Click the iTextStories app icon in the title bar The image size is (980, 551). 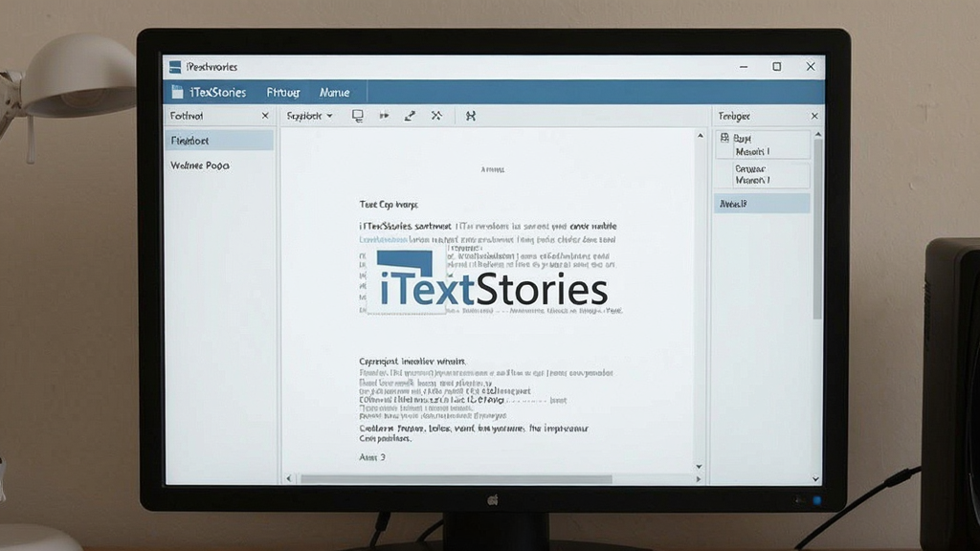click(x=175, y=67)
